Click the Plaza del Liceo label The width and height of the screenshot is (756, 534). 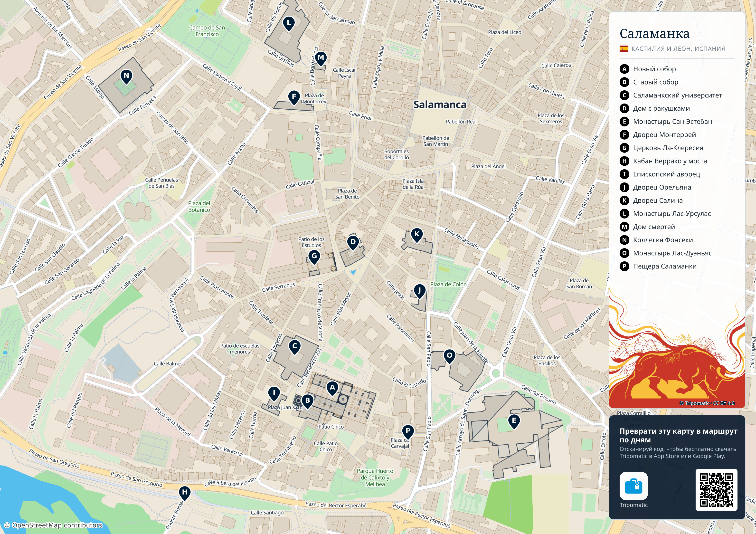pyautogui.click(x=504, y=32)
